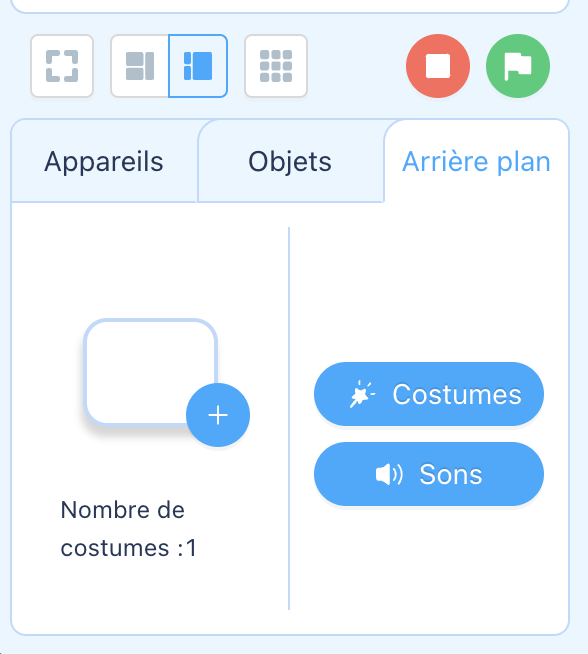
Task: Click the blank backdrop thumbnail
Action: click(x=150, y=372)
